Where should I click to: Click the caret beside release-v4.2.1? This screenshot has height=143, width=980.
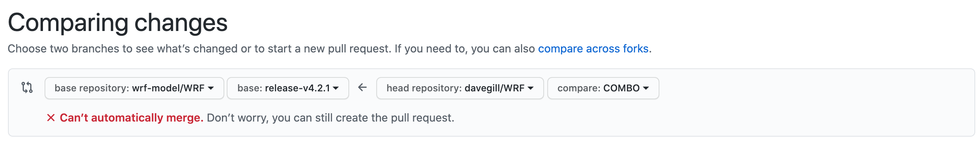pos(336,88)
